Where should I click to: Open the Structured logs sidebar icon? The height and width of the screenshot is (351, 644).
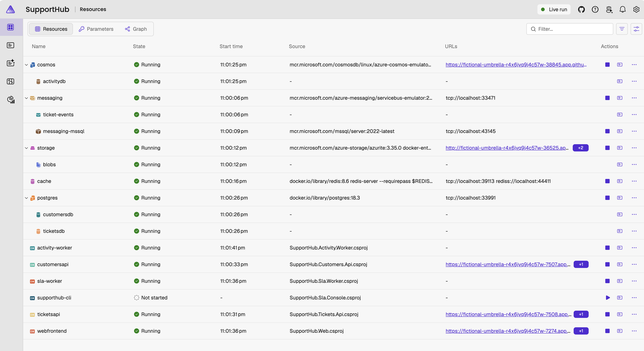click(10, 63)
